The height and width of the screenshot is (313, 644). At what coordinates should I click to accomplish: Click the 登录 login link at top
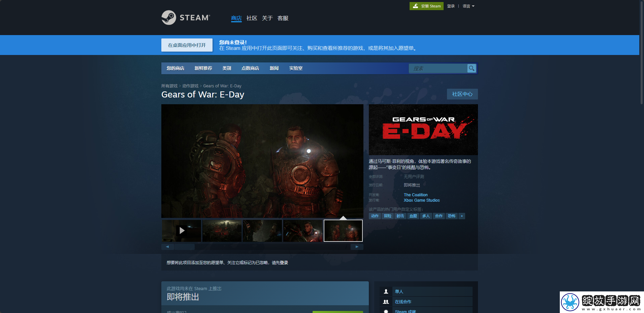pos(451,6)
